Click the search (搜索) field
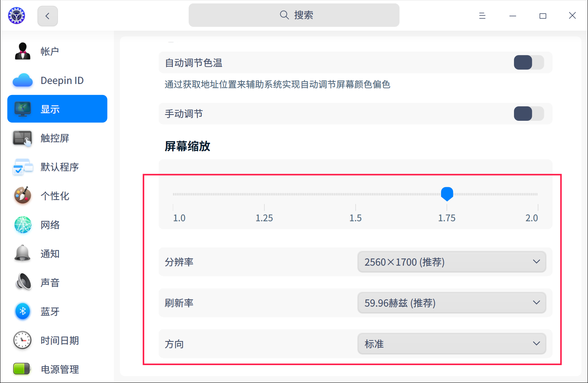588x383 pixels. point(294,15)
